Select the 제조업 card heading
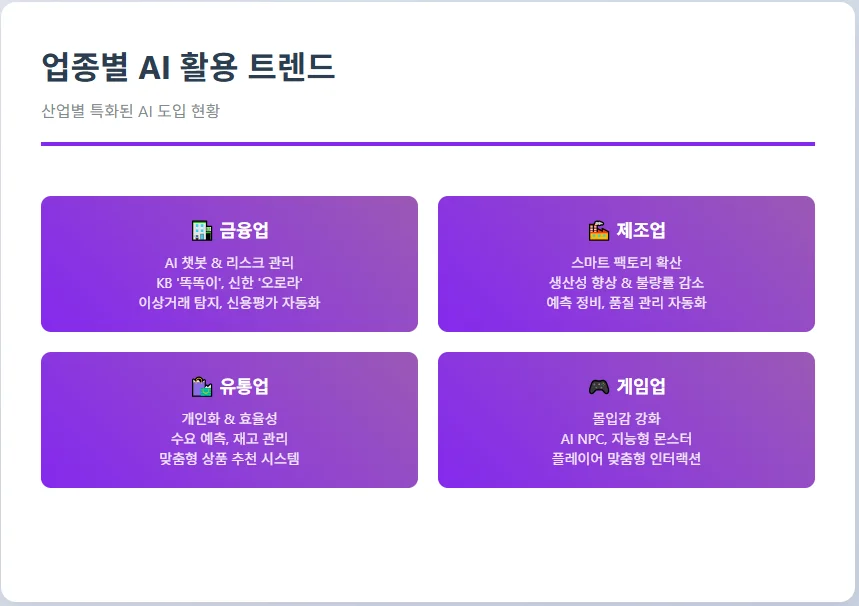The height and width of the screenshot is (606, 859). pyautogui.click(x=641, y=231)
